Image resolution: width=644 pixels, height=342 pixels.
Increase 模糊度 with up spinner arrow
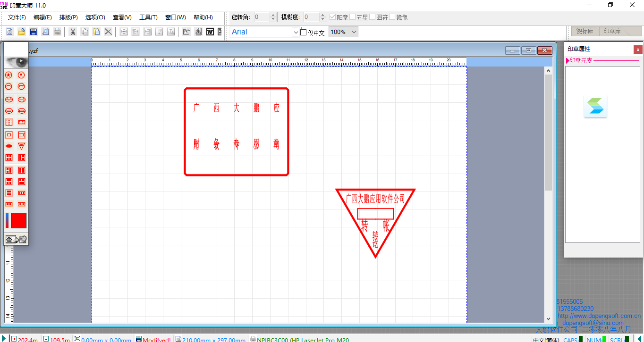(323, 15)
